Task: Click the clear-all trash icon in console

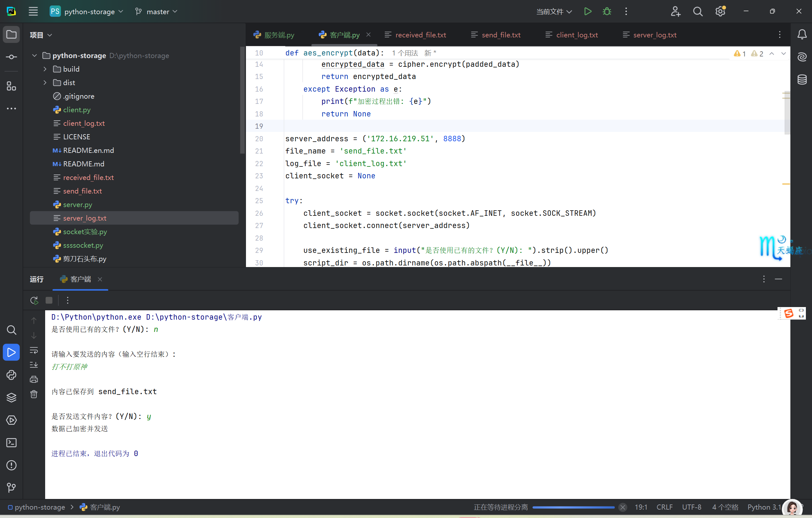Action: click(x=34, y=394)
